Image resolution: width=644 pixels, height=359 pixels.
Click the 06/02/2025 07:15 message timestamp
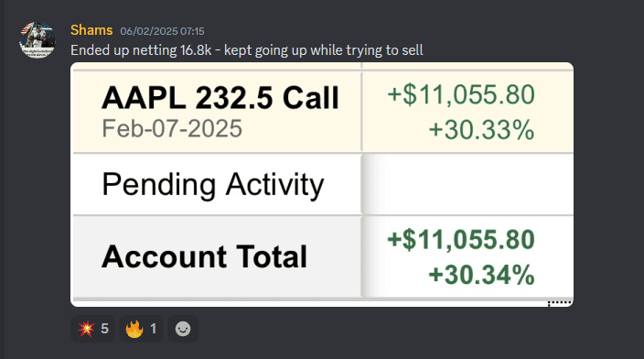click(x=162, y=31)
